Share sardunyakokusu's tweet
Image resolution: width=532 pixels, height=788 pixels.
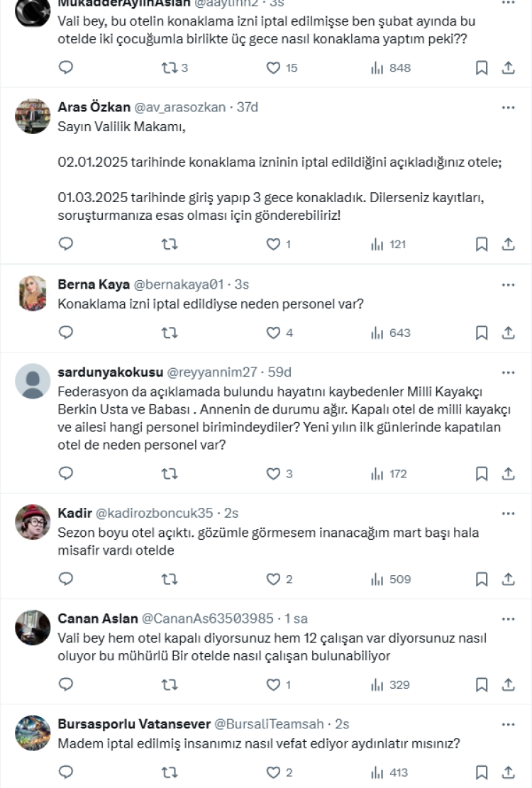pos(508,473)
